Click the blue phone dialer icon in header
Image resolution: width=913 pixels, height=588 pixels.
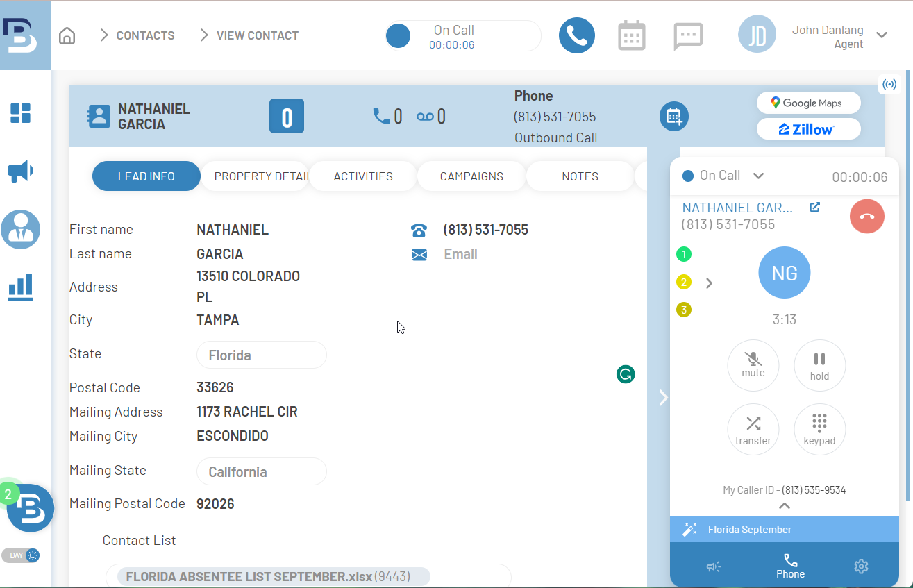pyautogui.click(x=577, y=35)
